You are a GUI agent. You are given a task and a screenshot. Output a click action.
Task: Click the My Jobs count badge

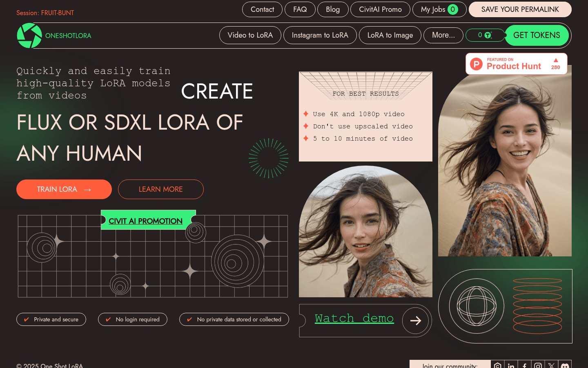coord(452,9)
